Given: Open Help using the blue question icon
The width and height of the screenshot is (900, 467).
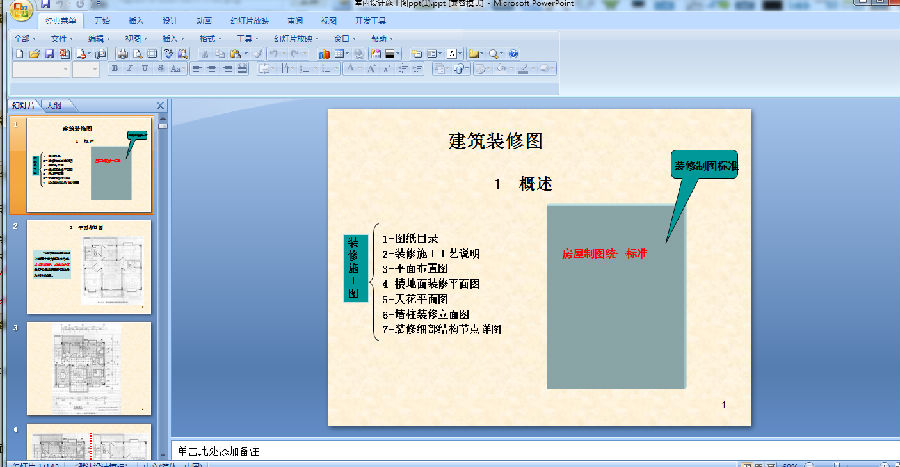Looking at the screenshot, I should click(x=513, y=54).
